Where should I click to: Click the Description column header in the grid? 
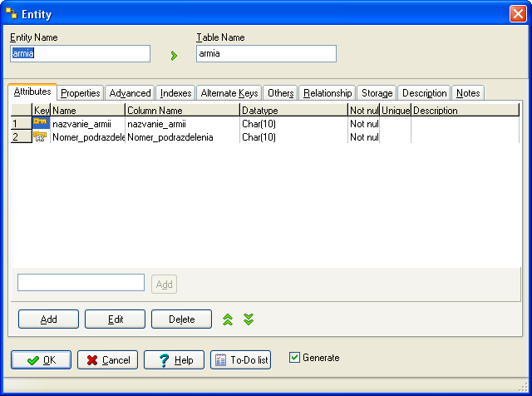465,111
